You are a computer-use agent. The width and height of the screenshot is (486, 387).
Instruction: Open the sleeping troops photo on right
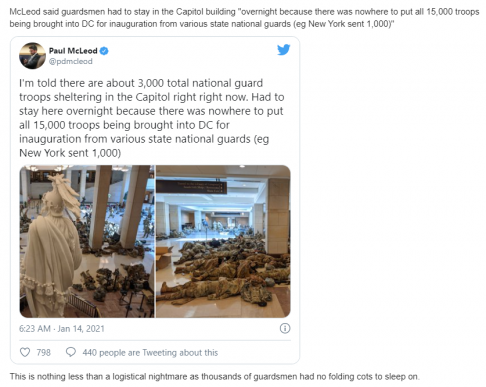223,241
